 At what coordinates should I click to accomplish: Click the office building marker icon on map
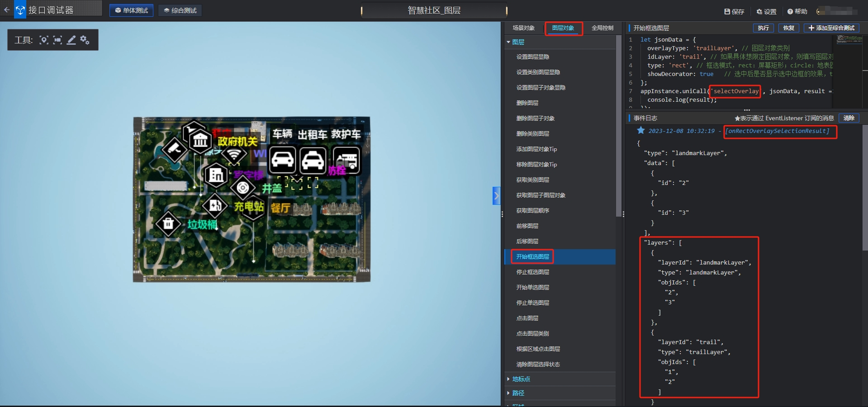click(x=216, y=175)
